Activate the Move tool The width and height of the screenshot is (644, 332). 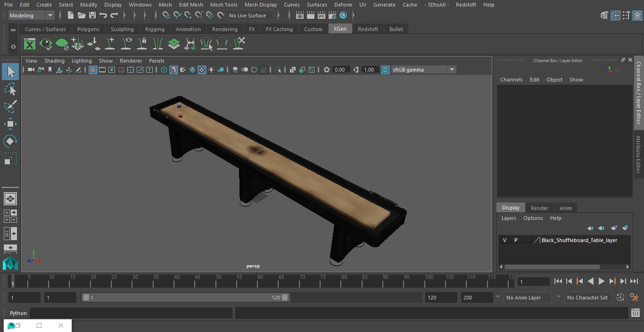point(10,124)
